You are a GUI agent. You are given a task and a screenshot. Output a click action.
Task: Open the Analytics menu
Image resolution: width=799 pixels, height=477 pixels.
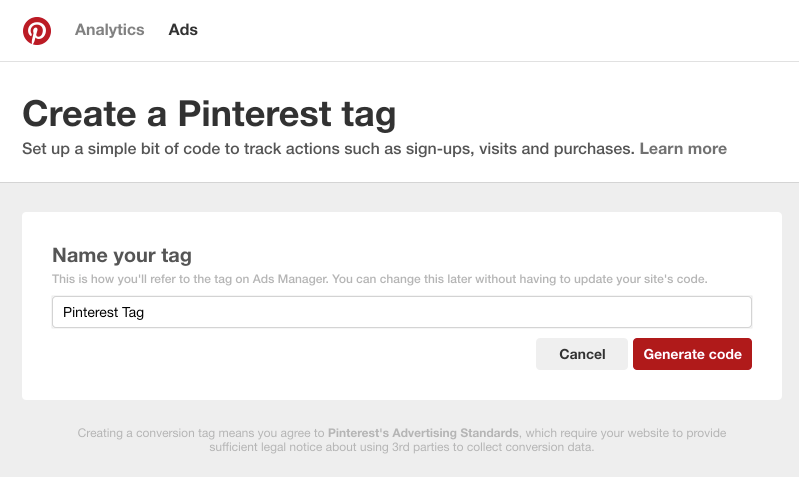[x=110, y=30]
